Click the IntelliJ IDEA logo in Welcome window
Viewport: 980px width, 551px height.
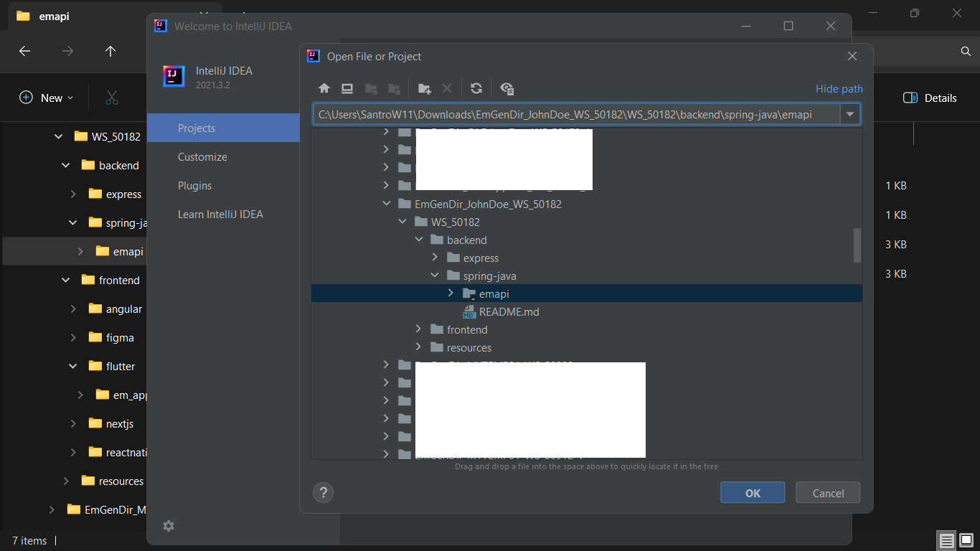(x=174, y=76)
